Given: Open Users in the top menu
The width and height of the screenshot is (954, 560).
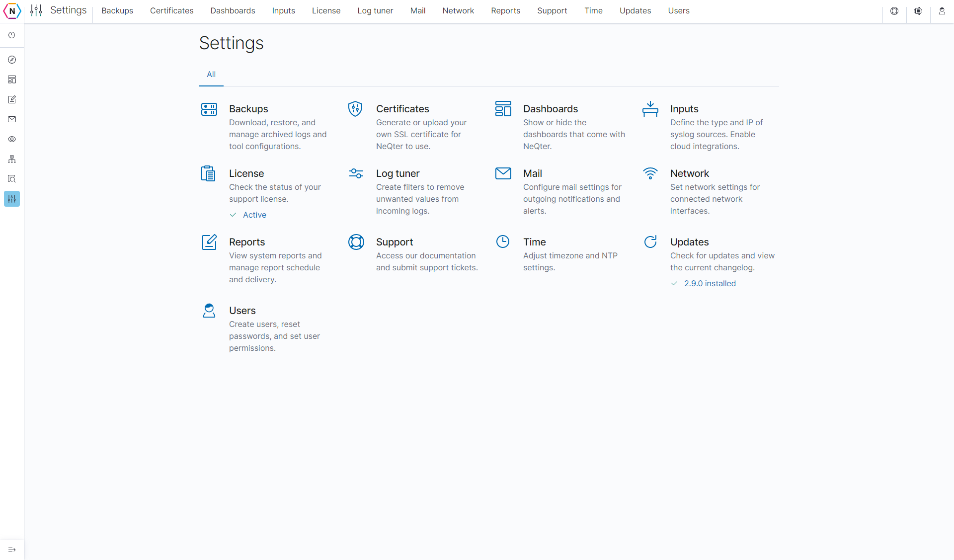Looking at the screenshot, I should [x=679, y=11].
